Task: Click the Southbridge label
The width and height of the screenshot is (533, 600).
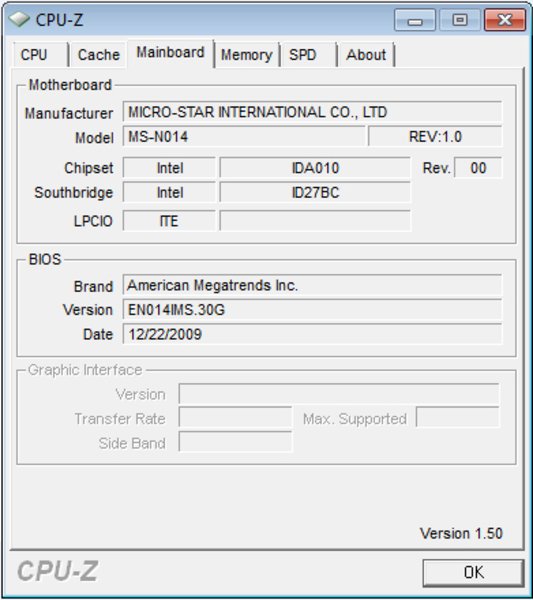Action: pos(74,192)
